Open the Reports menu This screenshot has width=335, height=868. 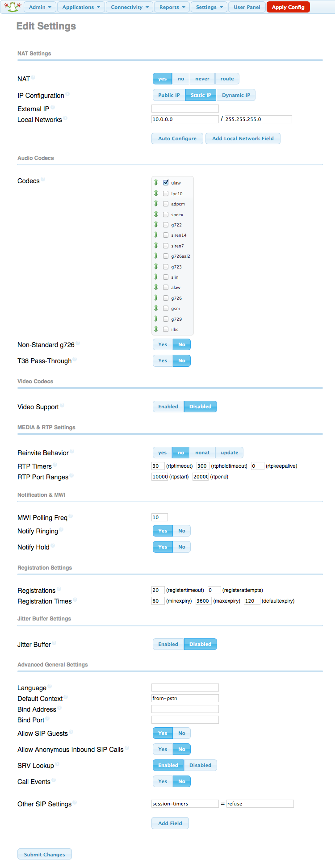point(172,7)
